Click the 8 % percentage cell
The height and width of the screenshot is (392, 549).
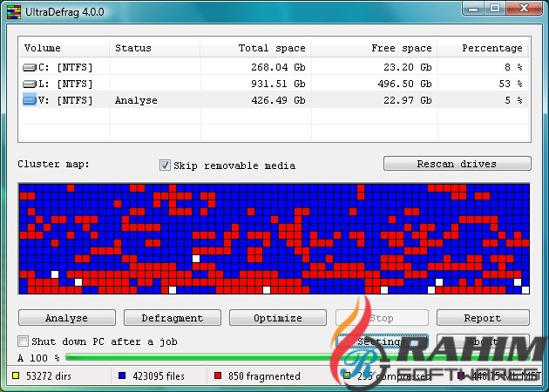click(513, 67)
